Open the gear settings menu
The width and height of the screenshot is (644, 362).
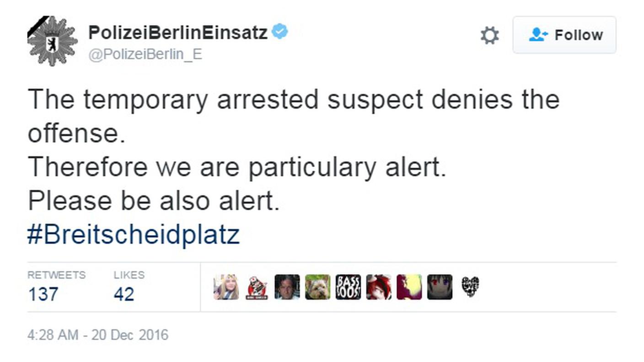489,35
